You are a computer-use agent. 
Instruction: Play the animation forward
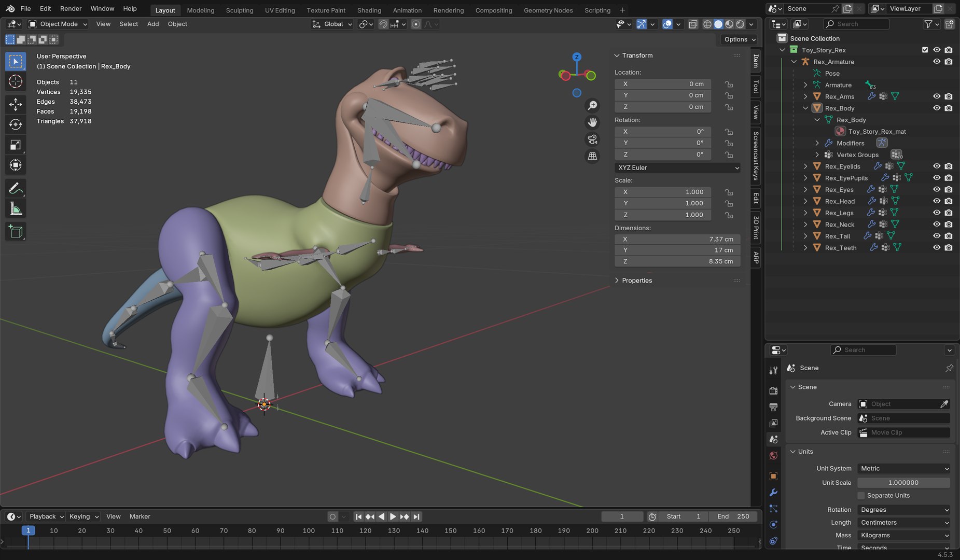(x=393, y=516)
